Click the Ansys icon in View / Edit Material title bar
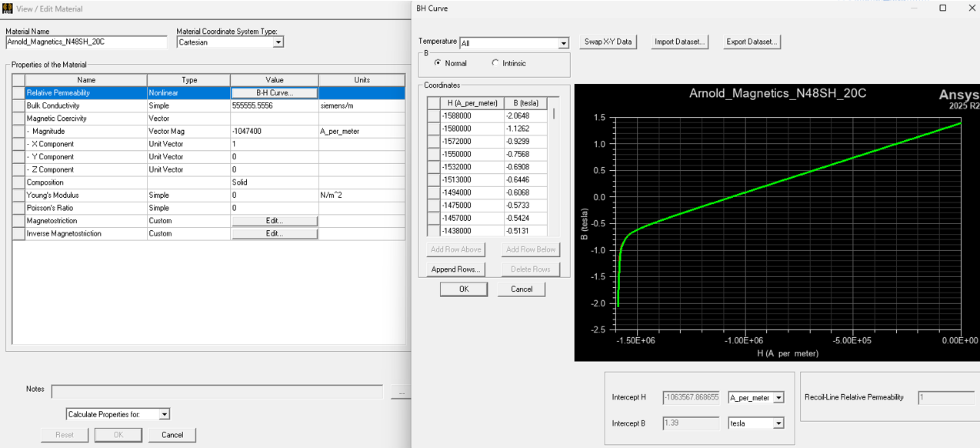The image size is (980, 448). click(x=8, y=8)
